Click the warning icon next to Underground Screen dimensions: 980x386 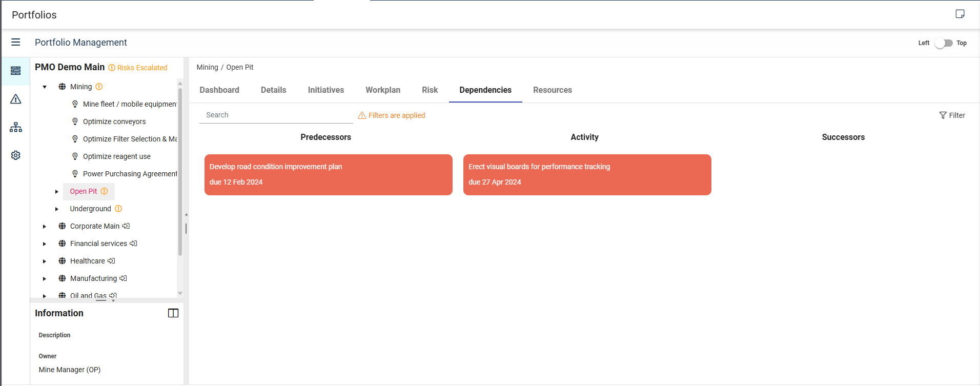point(118,209)
